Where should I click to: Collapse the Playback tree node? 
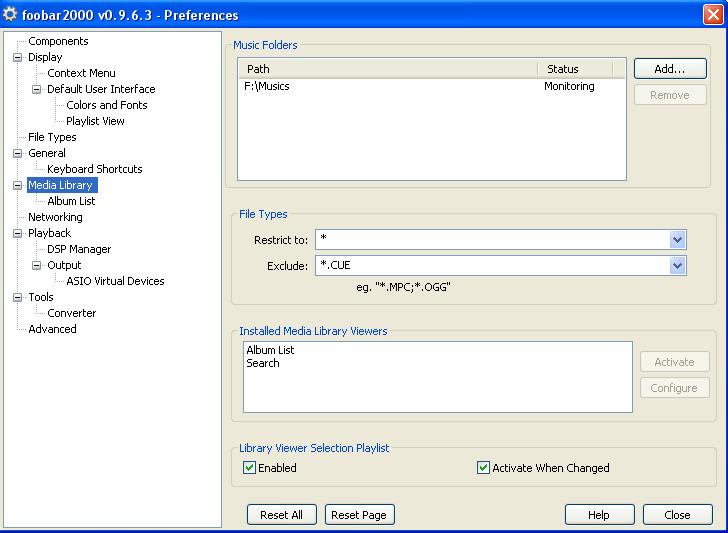click(17, 233)
